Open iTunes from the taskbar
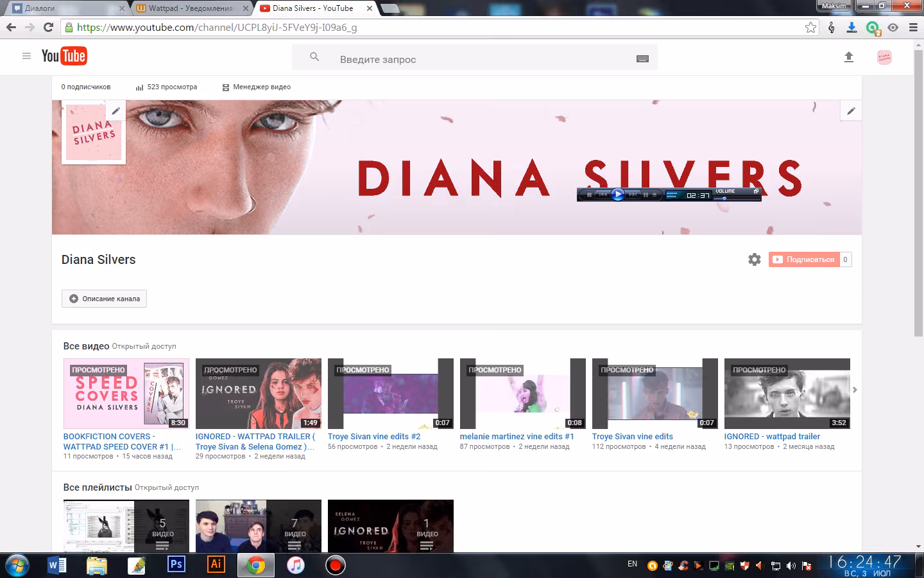 tap(295, 565)
